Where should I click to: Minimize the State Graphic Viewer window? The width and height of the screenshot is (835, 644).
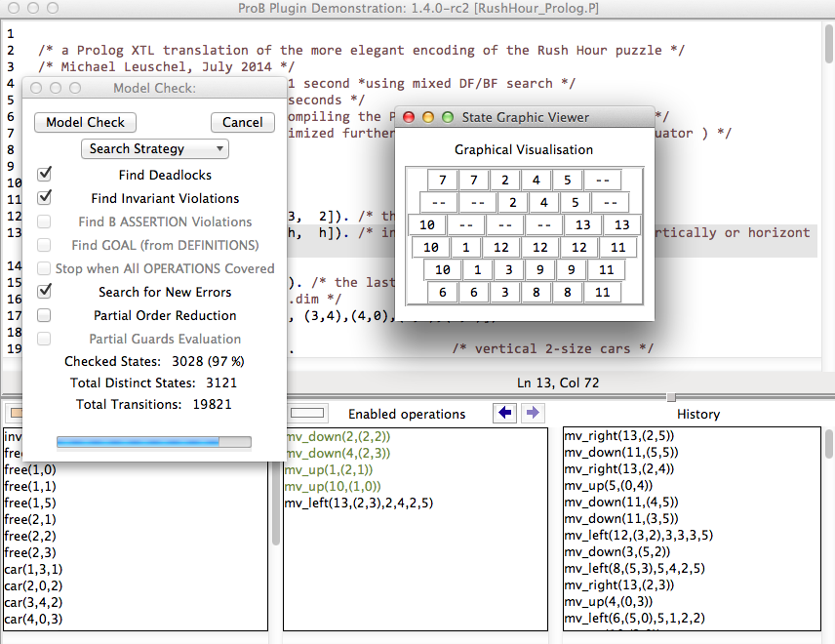[428, 117]
